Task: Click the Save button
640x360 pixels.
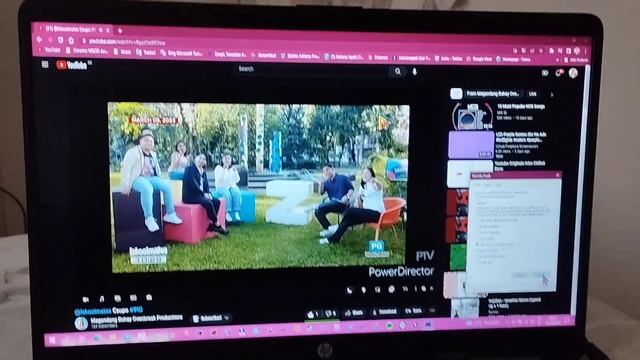Action: [x=413, y=311]
